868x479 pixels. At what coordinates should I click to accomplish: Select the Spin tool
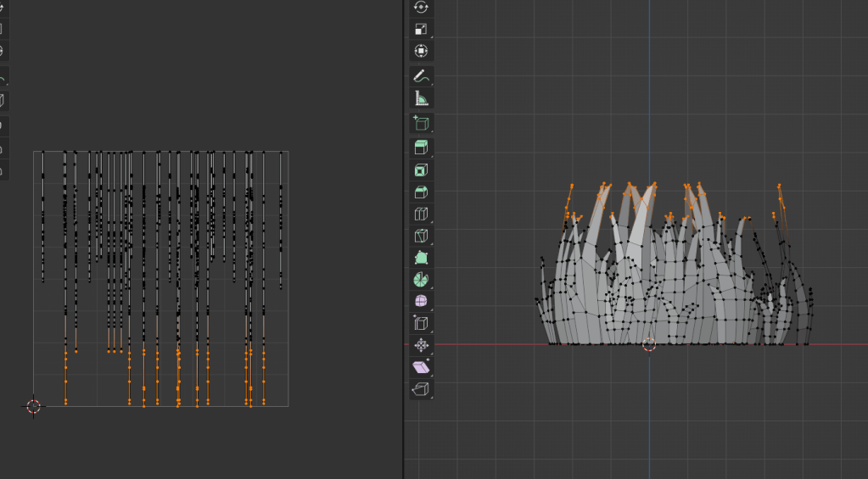pos(421,280)
